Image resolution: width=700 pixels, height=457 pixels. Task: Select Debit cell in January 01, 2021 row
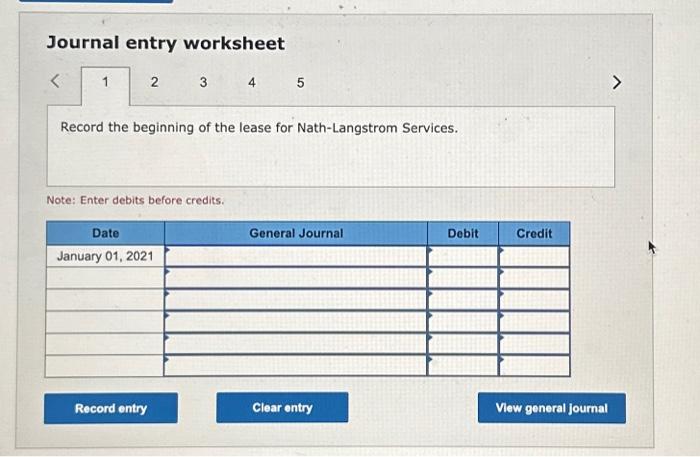point(462,256)
